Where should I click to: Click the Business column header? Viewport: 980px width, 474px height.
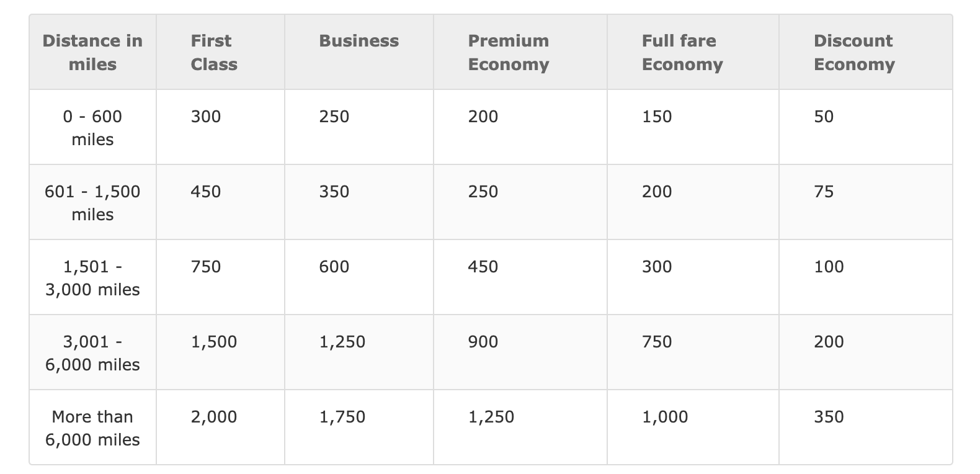click(359, 41)
